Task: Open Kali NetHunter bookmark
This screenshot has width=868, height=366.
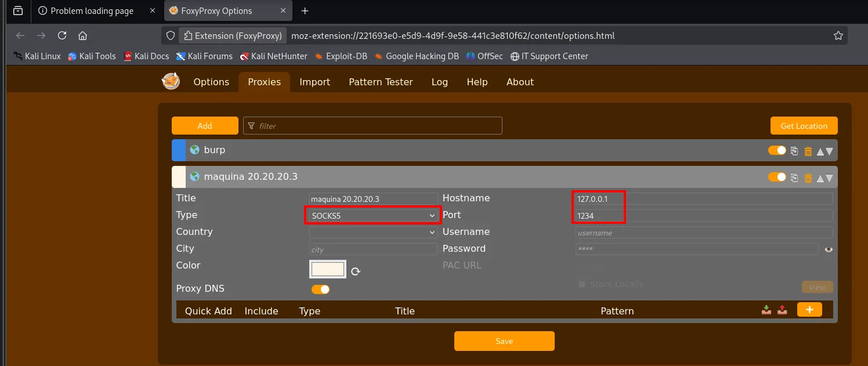Action: (x=274, y=56)
